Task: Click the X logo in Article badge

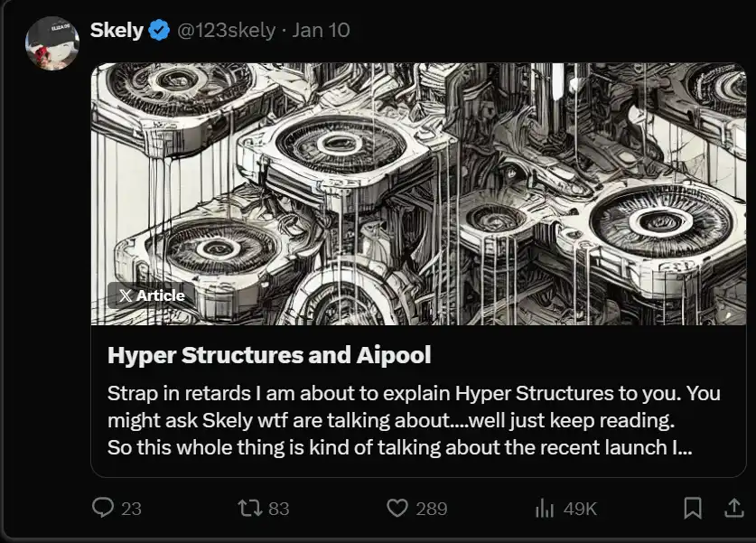Action: click(126, 295)
